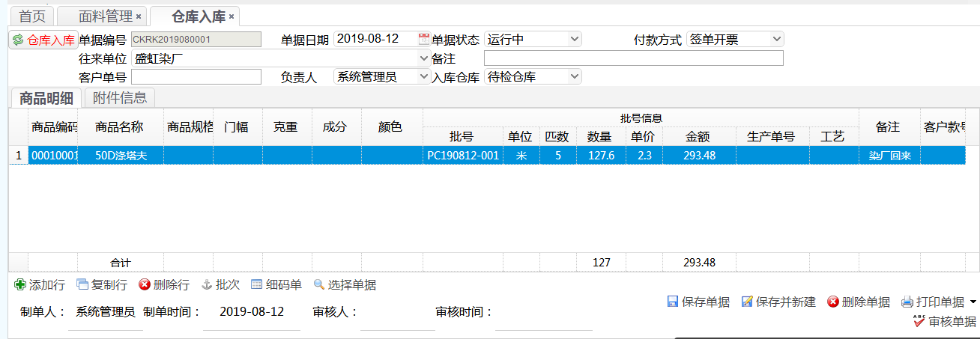Click the unit cell 米
Viewport: 980px width, 339px height.
(x=521, y=156)
